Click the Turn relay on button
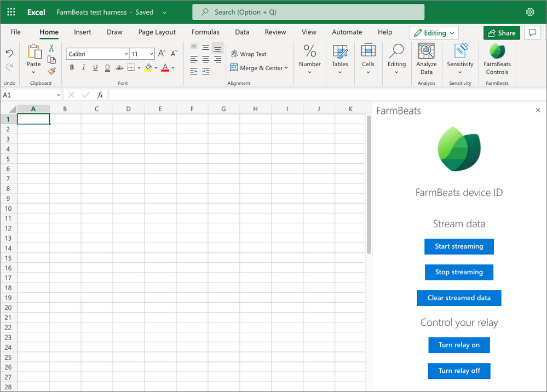Screen dimensions: 547x392 [x=459, y=345]
